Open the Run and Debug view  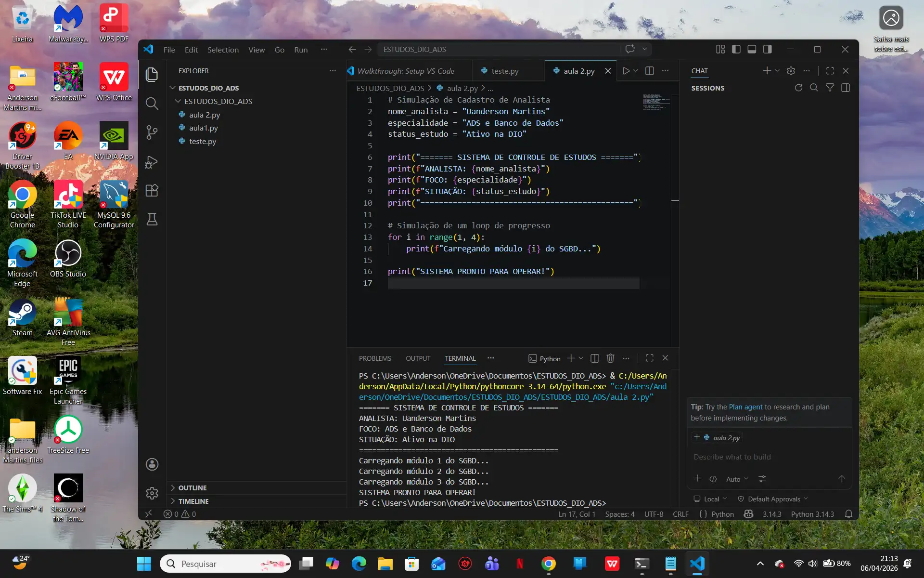152,162
